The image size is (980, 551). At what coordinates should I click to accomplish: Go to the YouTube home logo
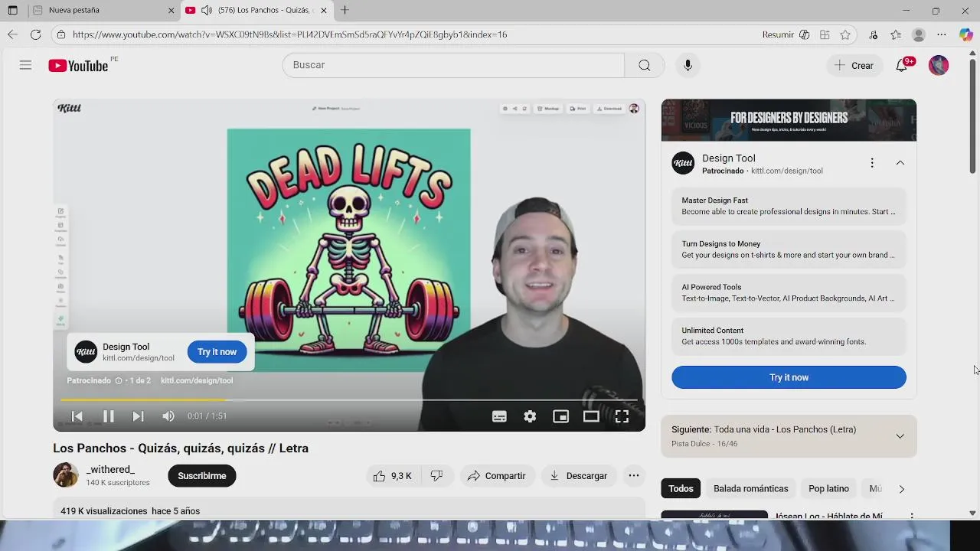(x=78, y=66)
